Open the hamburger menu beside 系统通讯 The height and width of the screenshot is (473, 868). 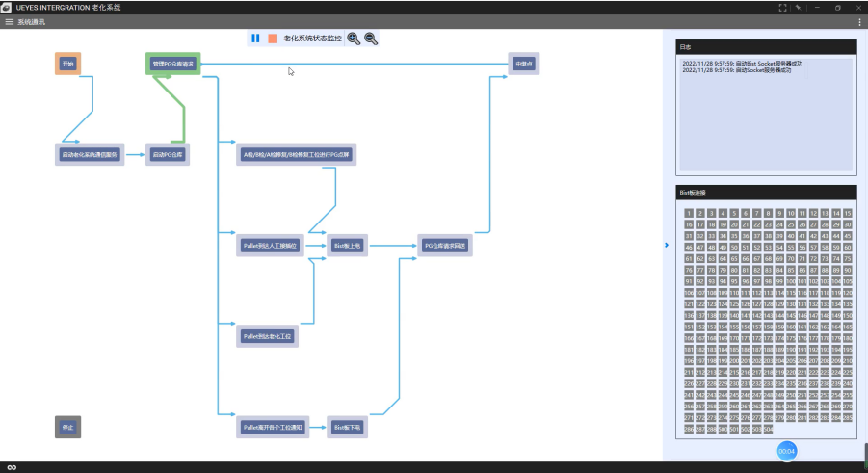tap(10, 21)
